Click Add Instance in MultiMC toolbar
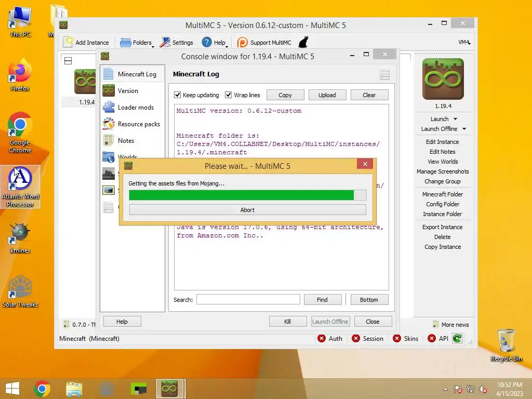Image resolution: width=532 pixels, height=399 pixels. [86, 43]
